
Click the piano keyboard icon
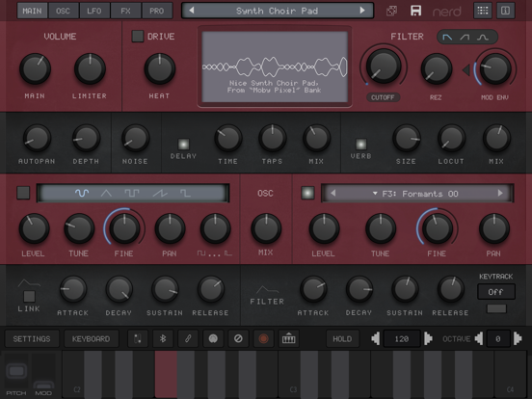tap(289, 338)
